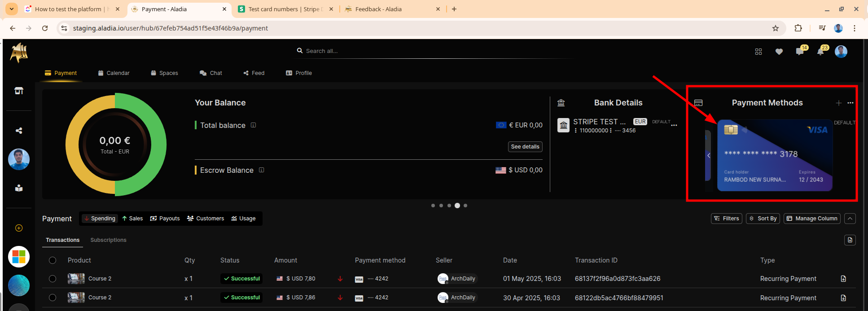Select the Visa card ending 3178
The image size is (868, 311).
tap(775, 155)
